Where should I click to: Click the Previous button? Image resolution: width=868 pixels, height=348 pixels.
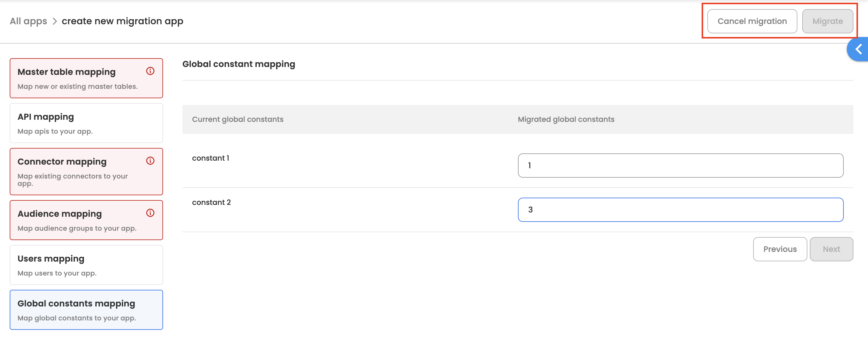click(x=780, y=249)
